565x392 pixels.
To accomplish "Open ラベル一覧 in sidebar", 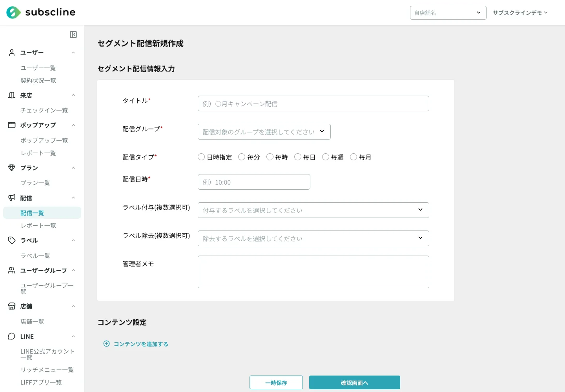I will tap(35, 256).
